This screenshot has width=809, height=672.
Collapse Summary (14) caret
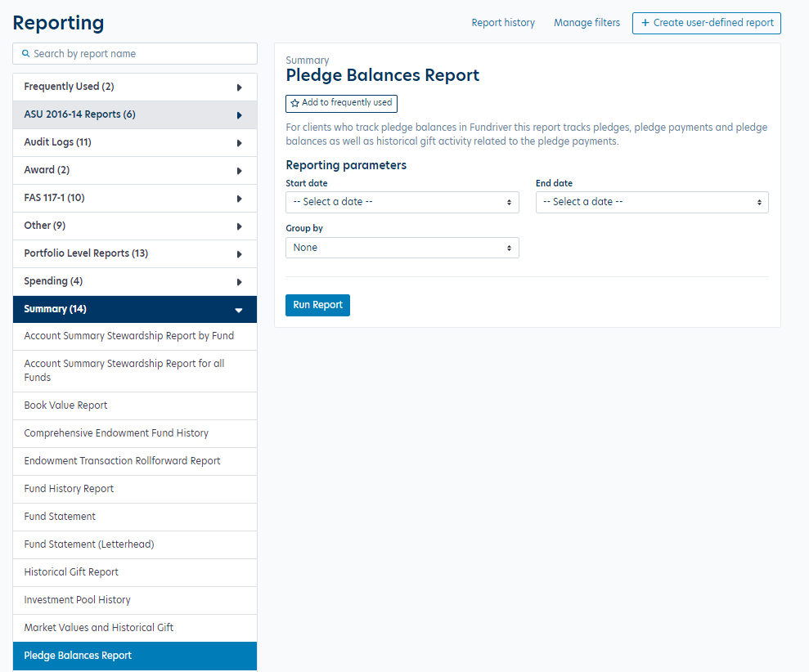[x=239, y=311]
